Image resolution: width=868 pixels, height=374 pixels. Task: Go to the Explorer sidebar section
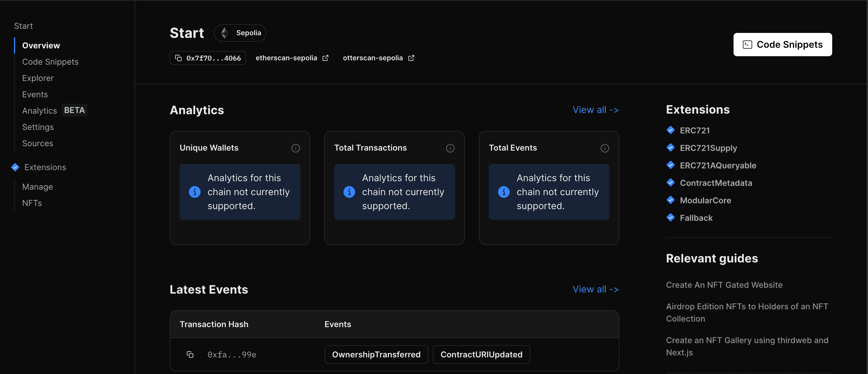click(38, 78)
